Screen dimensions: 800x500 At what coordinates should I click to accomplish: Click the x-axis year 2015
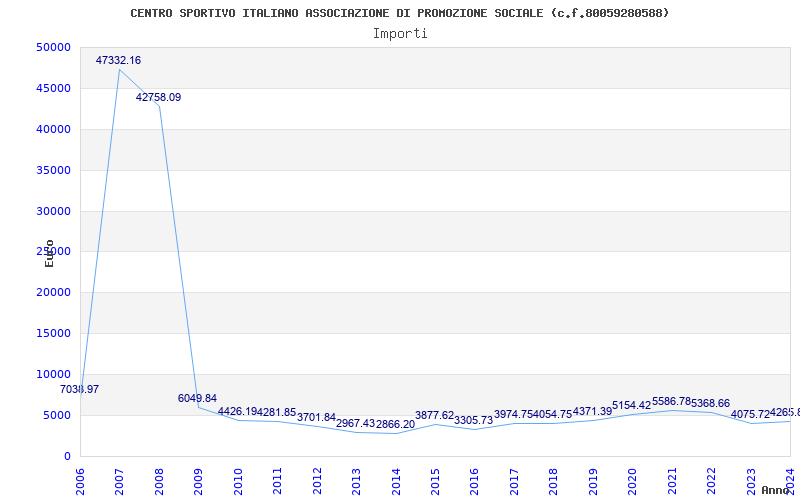[435, 482]
